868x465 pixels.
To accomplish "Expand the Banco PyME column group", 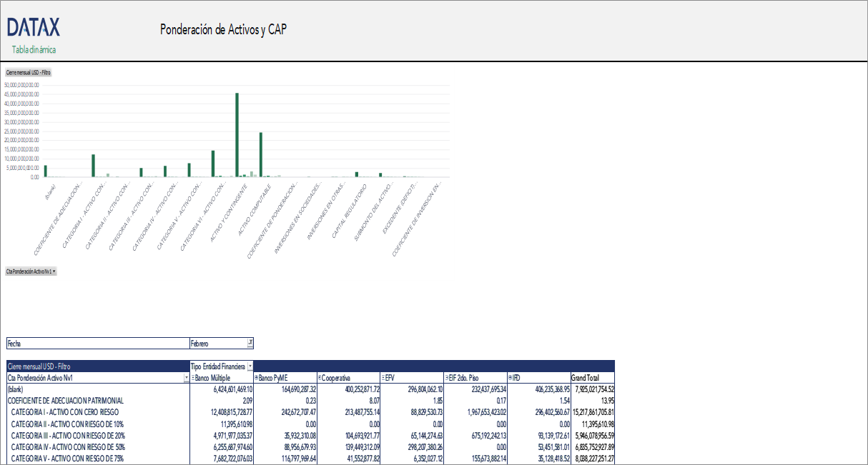I will [256, 378].
